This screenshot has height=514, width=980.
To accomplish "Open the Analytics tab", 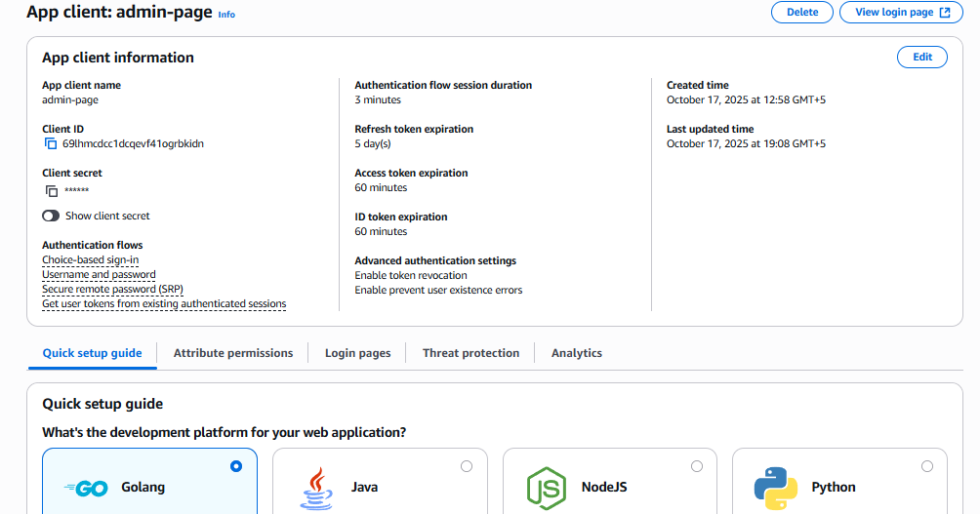I will [576, 353].
